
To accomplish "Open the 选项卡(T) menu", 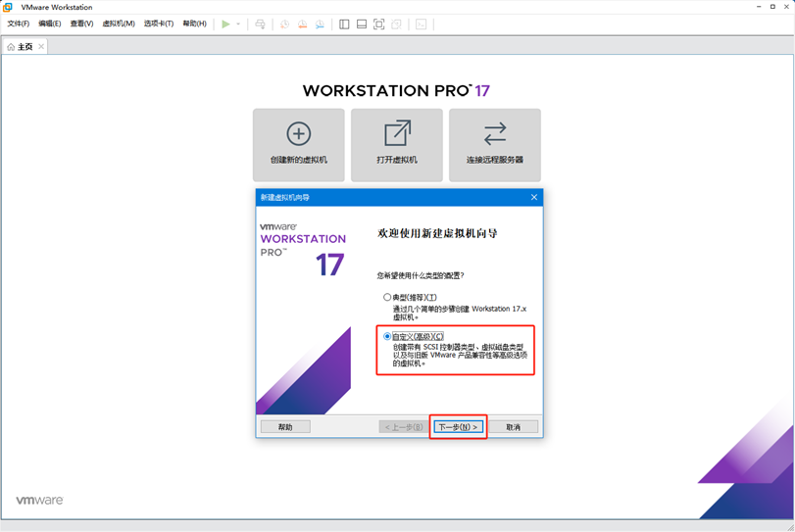I will click(159, 24).
